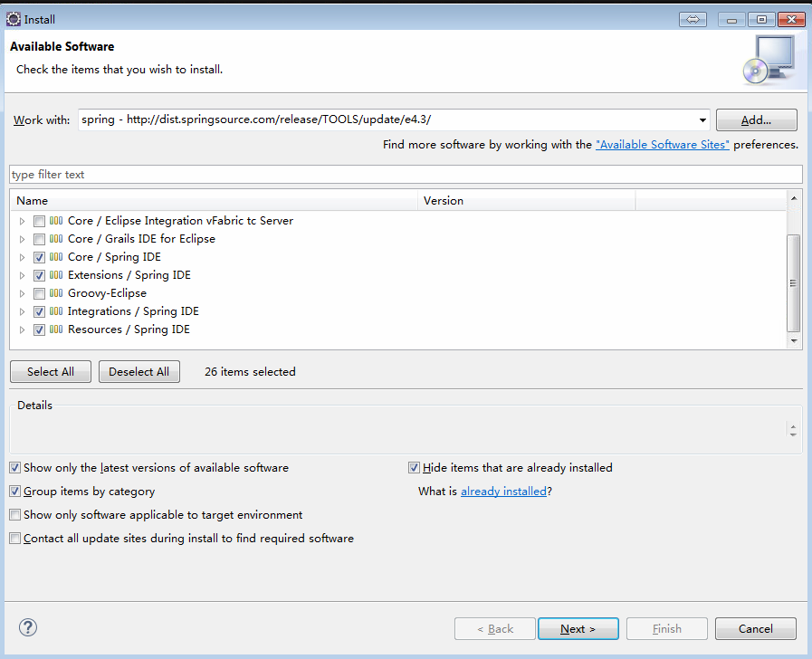This screenshot has width=812, height=659.
Task: Click the Next > button
Action: (578, 628)
